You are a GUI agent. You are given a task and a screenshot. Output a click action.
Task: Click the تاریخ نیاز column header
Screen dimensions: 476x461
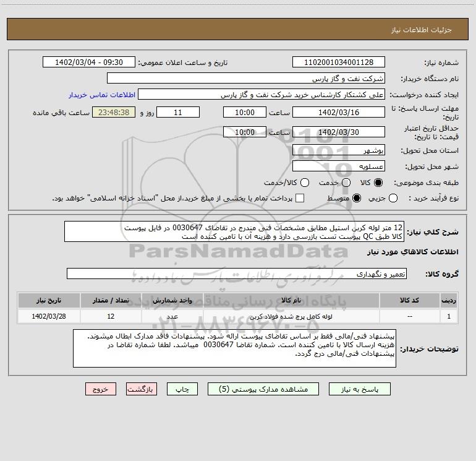coord(49,301)
